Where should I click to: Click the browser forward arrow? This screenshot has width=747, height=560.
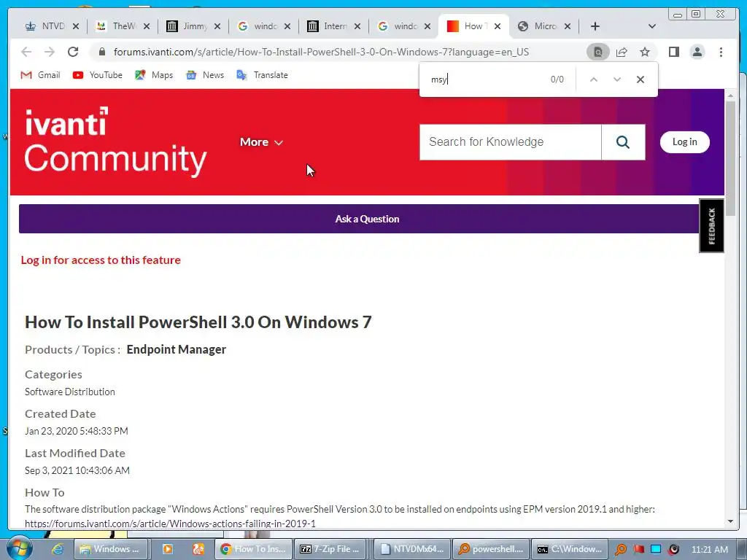click(x=50, y=52)
